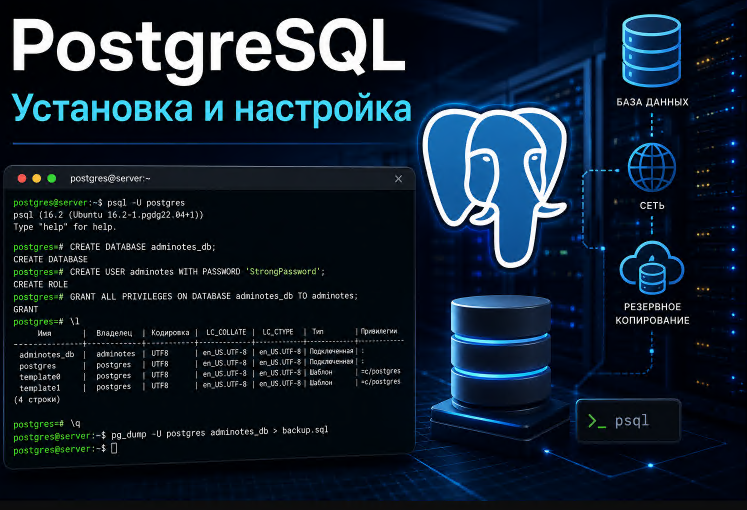Image resolution: width=747 pixels, height=510 pixels.
Task: Click the psql version line '16.2 (Ubuntu'
Action: (108, 215)
